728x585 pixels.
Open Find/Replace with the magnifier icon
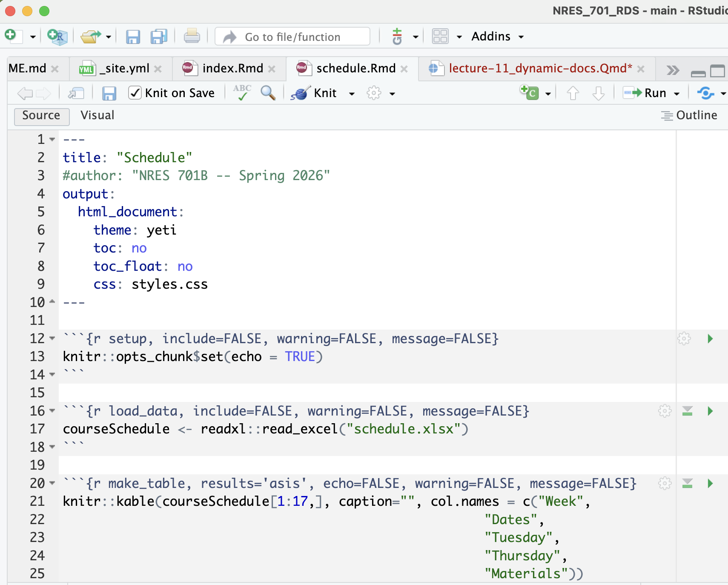click(268, 92)
